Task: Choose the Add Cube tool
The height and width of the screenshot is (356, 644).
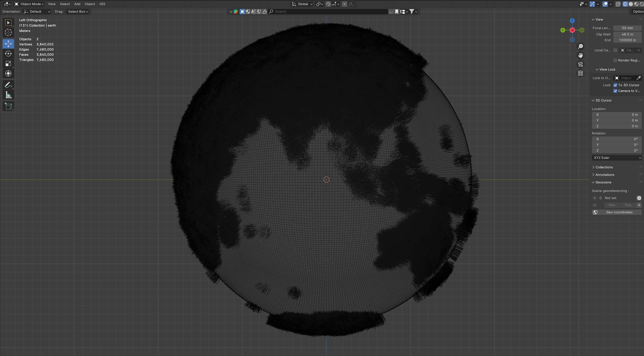Action: point(8,107)
